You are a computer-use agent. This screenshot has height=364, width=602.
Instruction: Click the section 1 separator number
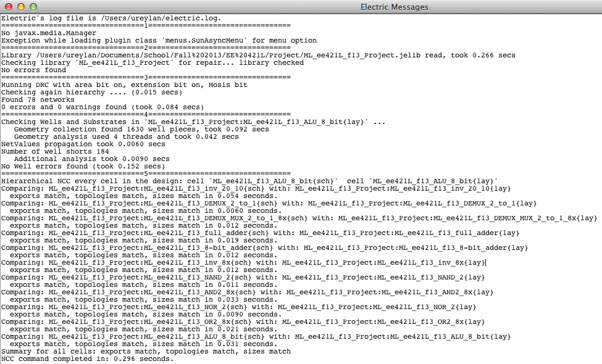pos(146,25)
